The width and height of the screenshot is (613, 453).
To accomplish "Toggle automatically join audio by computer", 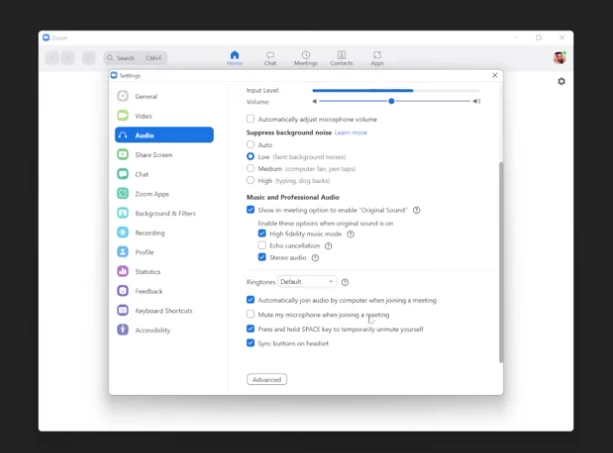I will point(251,300).
